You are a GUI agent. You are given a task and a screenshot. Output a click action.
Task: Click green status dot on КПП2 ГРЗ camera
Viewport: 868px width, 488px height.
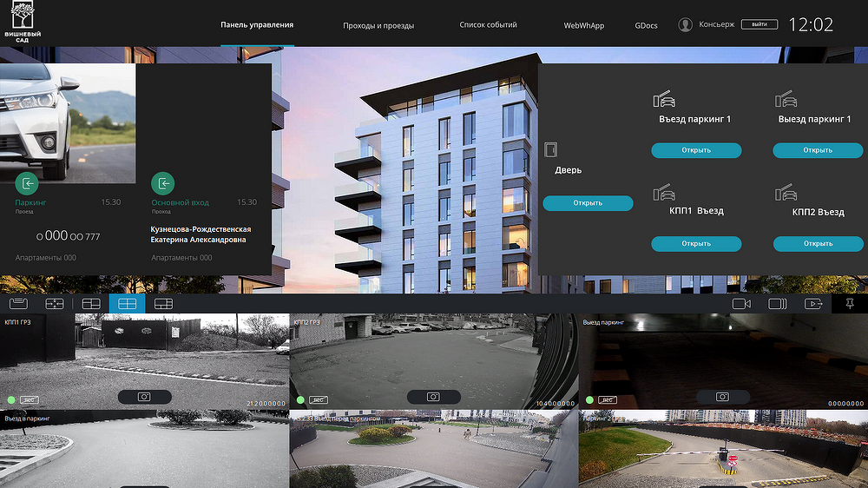[x=300, y=400]
